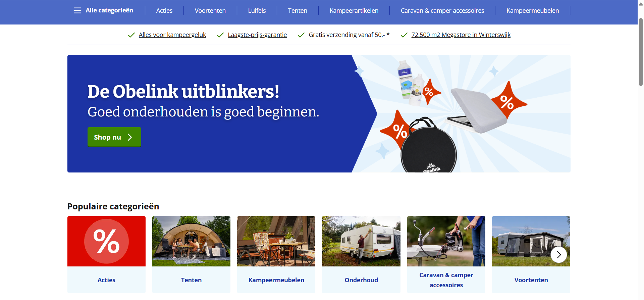Open the Onderhoud category label
The height and width of the screenshot is (300, 644).
click(361, 280)
